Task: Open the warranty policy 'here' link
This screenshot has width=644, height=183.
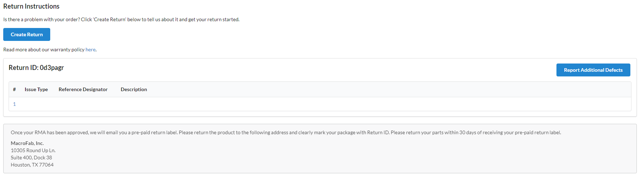Action: 90,50
